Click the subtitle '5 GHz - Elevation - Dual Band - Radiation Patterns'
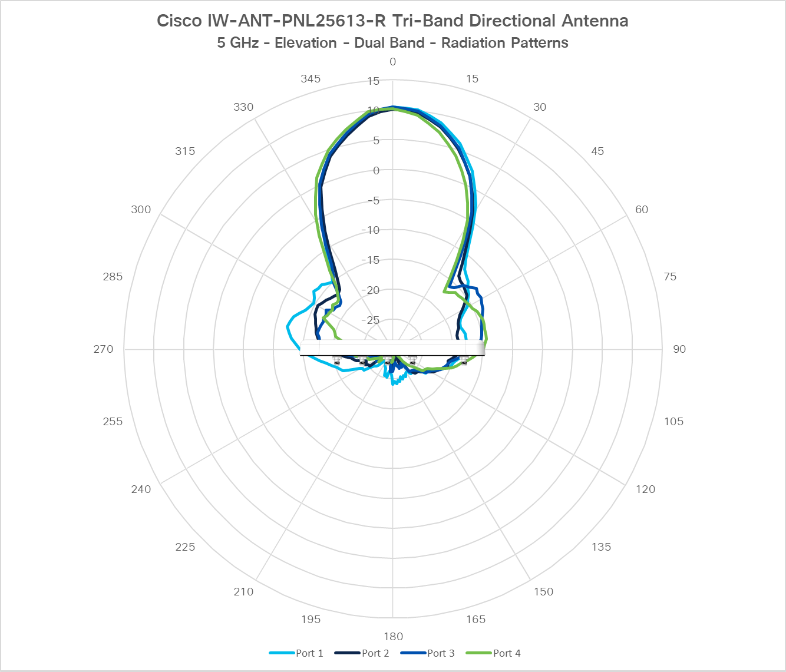786x672 pixels. point(392,43)
